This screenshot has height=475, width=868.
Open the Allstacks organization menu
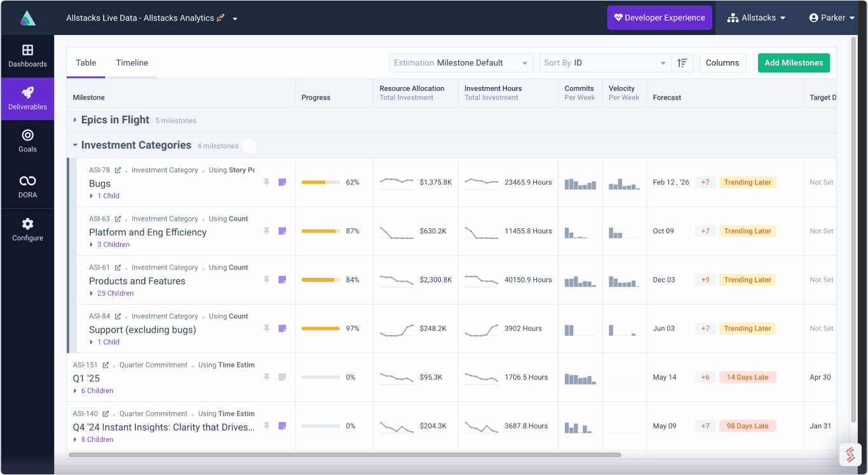757,18
